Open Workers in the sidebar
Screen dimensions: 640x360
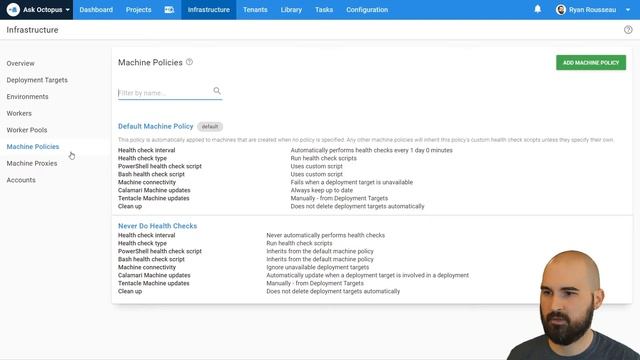pyautogui.click(x=19, y=113)
